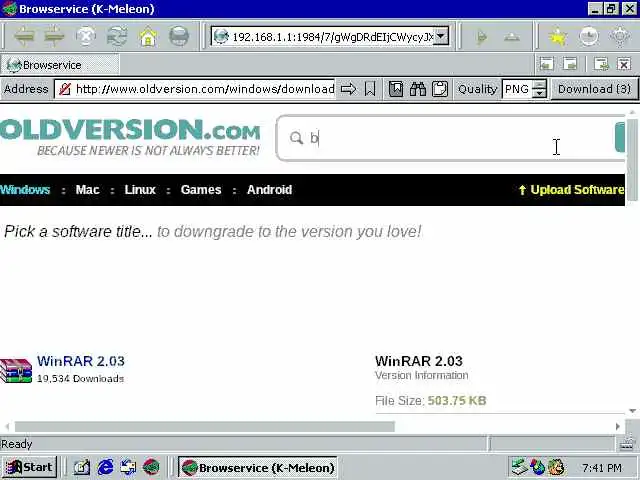The image size is (640, 480).
Task: Click the previous tab icon on tab bar
Action: 547,64
